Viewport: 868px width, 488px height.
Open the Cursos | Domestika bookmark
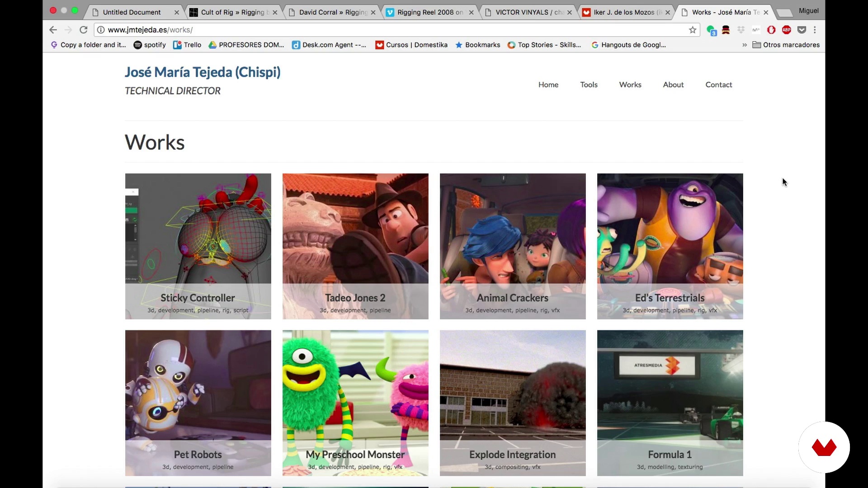pyautogui.click(x=411, y=45)
